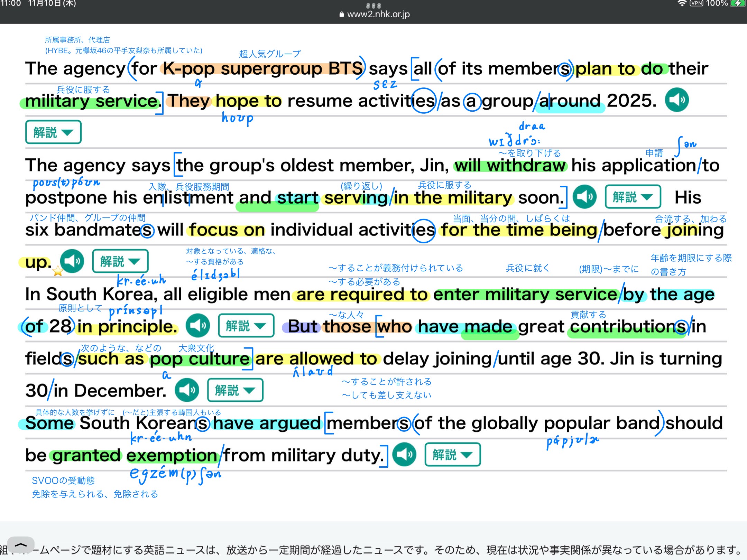This screenshot has width=747, height=560.
Task: Expand 解説 dropdown after 'military duty.'
Action: (x=453, y=455)
